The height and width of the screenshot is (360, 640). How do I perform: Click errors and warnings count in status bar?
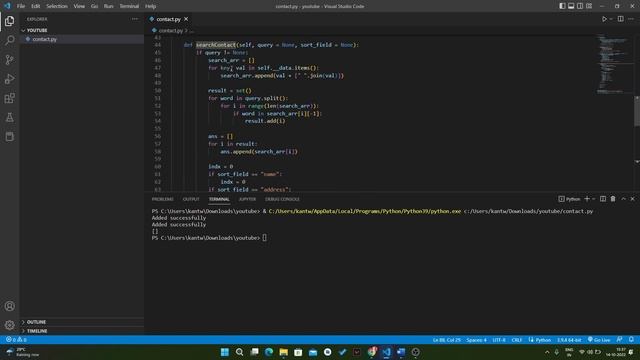point(16,340)
